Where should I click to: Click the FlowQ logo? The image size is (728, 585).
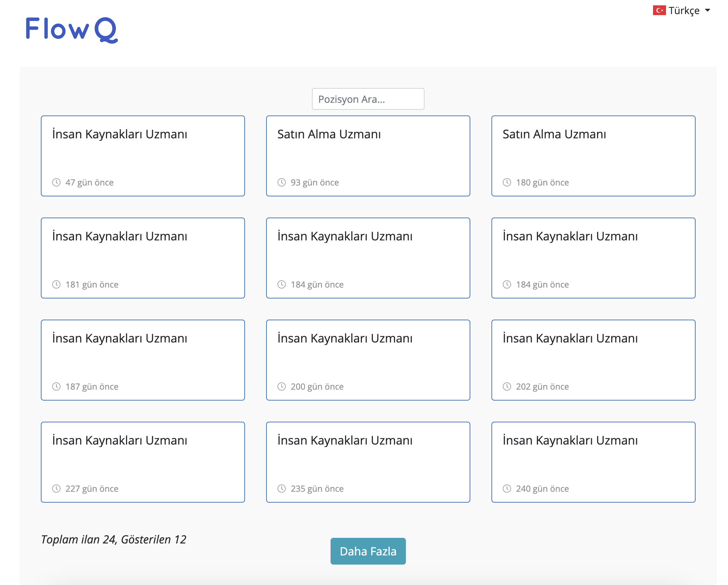[71, 30]
